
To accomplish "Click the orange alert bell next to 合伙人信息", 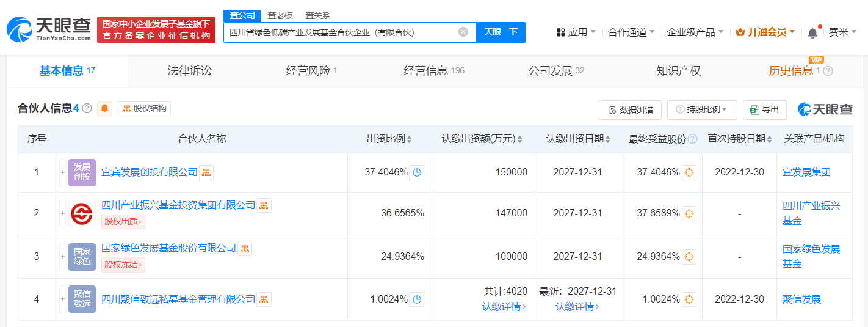I will [x=105, y=109].
